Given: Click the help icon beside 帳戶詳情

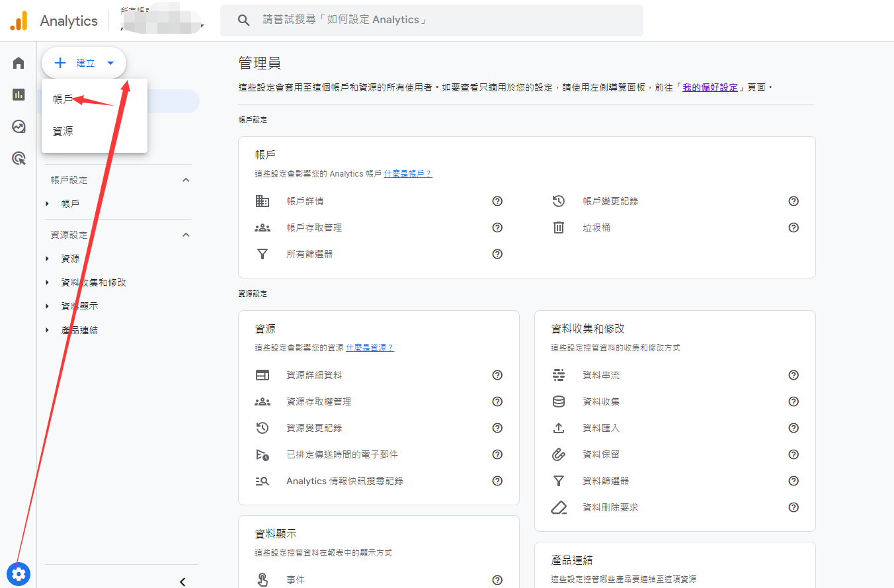Looking at the screenshot, I should pos(497,201).
